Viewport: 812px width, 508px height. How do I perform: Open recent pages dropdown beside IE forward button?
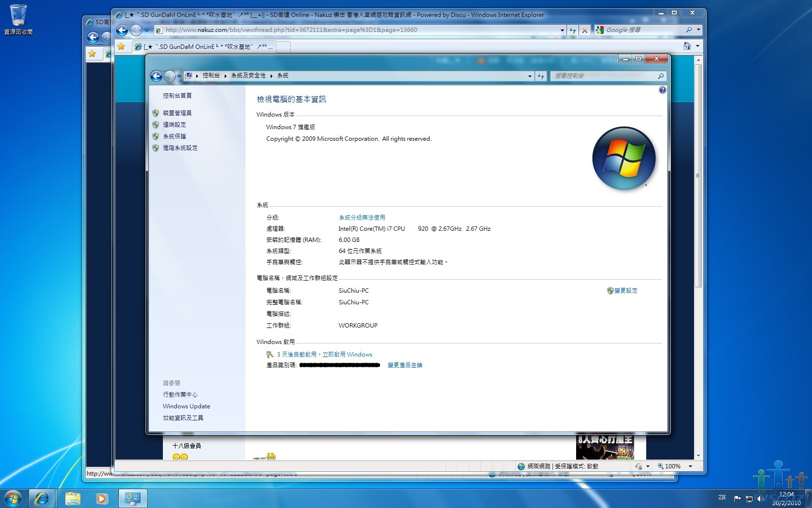[146, 30]
